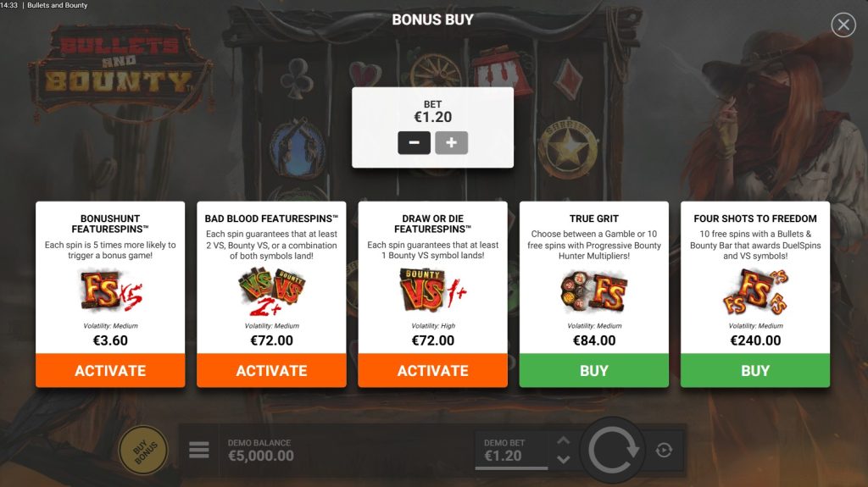Click the FS x5 BonusHunt icon
This screenshot has width=868, height=487.
coord(111,290)
